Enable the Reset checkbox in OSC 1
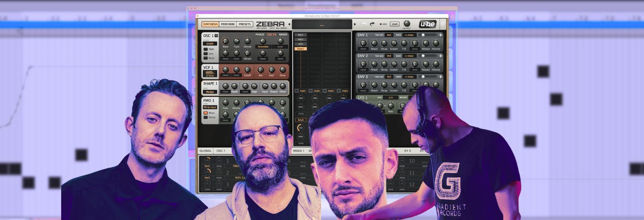Screen dimensions: 644x220 point(206,58)
